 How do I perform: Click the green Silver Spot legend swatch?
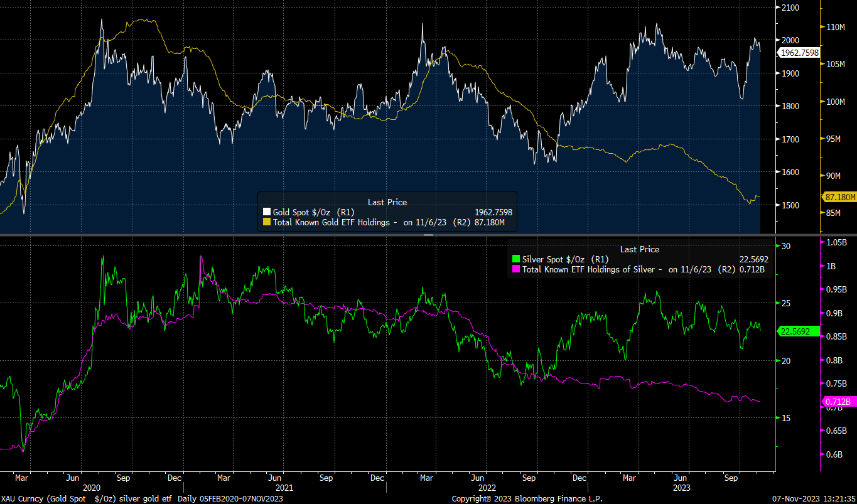517,259
